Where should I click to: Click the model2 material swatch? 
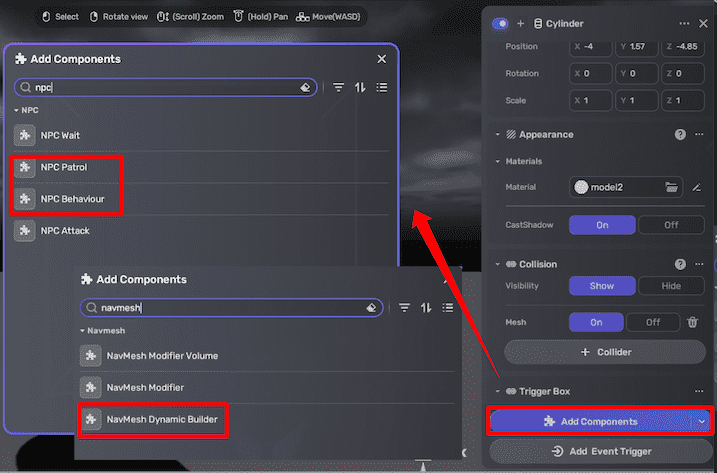click(x=581, y=187)
